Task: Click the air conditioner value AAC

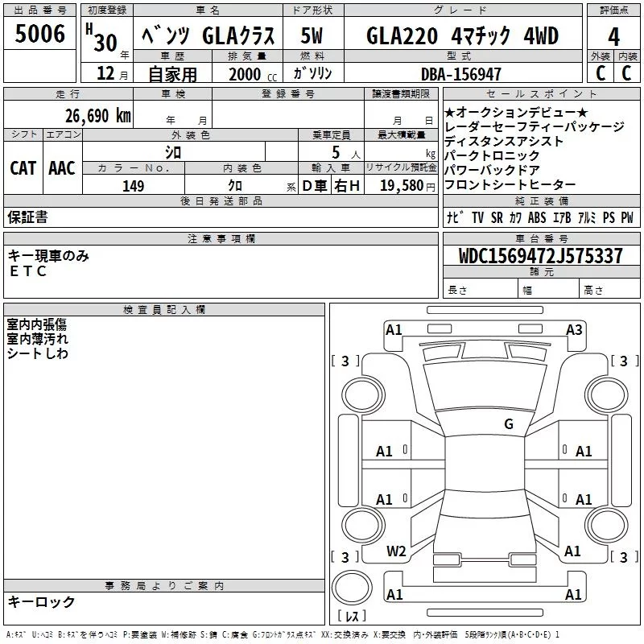Action: (x=62, y=168)
